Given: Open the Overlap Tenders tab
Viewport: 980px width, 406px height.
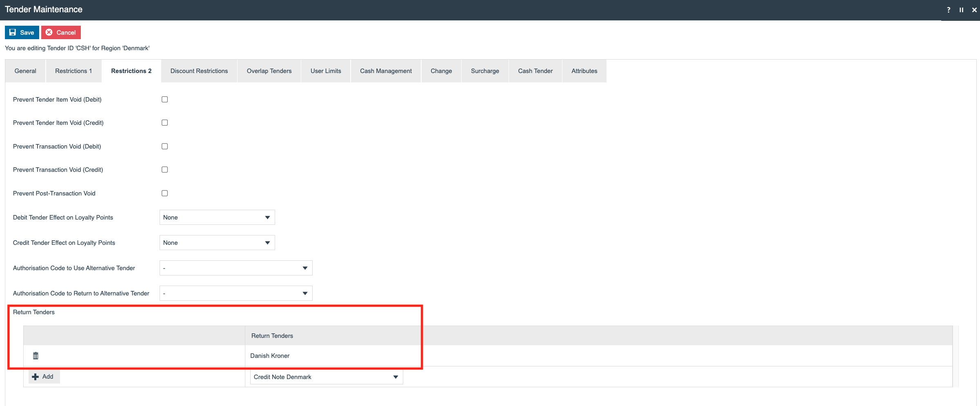Looking at the screenshot, I should pyautogui.click(x=269, y=71).
